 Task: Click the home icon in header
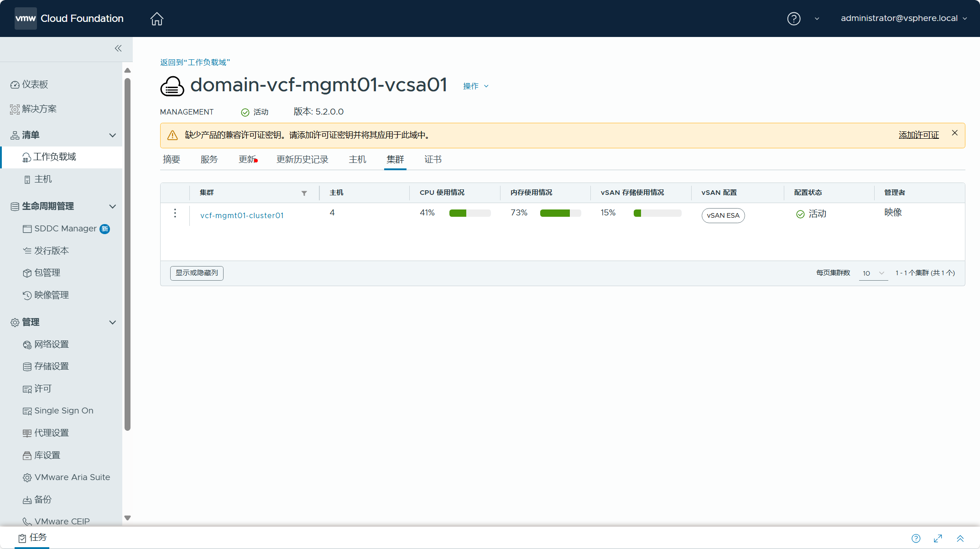pos(156,19)
